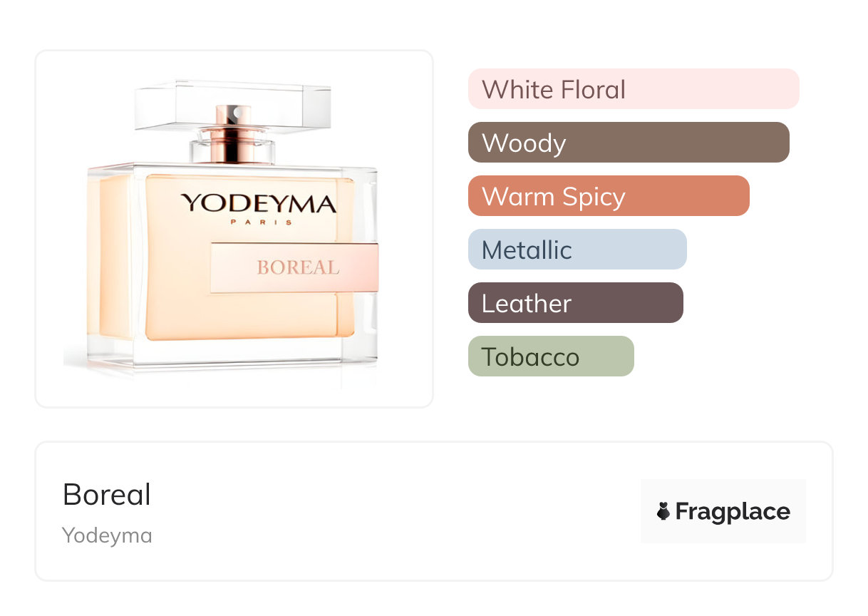The height and width of the screenshot is (616, 868).
Task: Click the BOREAL name plate on bottle
Action: (296, 267)
